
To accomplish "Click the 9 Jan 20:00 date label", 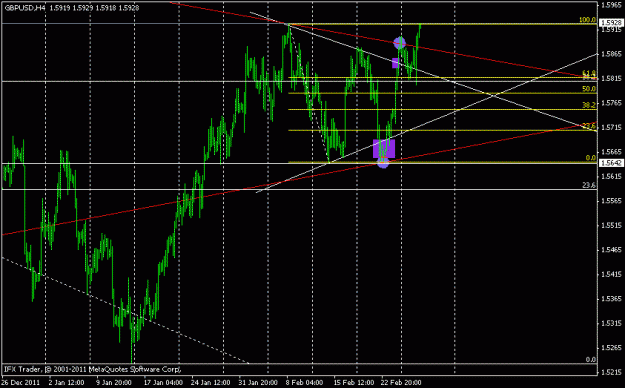I will pyautogui.click(x=114, y=383).
